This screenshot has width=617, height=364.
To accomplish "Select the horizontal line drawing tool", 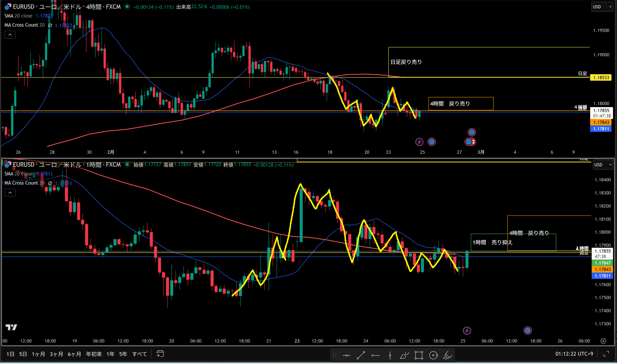I will 346,355.
